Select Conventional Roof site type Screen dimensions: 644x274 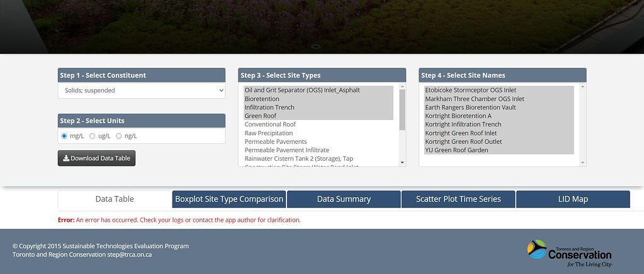pyautogui.click(x=270, y=124)
